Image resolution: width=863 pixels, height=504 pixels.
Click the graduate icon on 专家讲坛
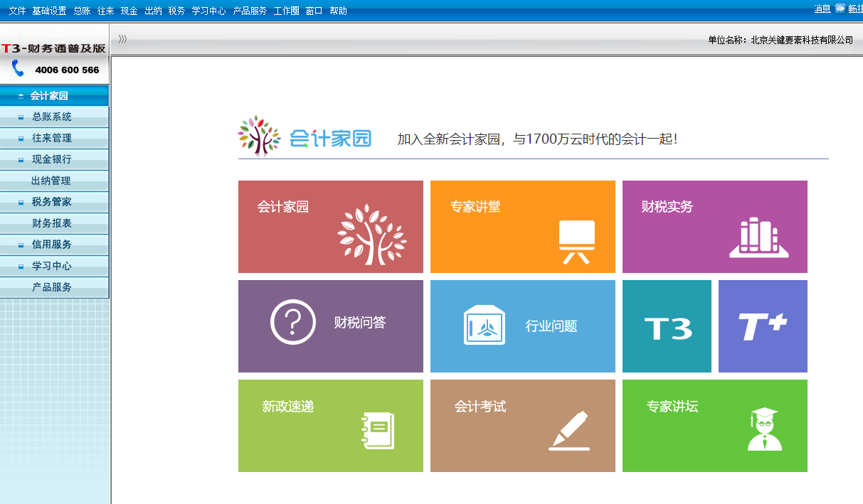[764, 429]
